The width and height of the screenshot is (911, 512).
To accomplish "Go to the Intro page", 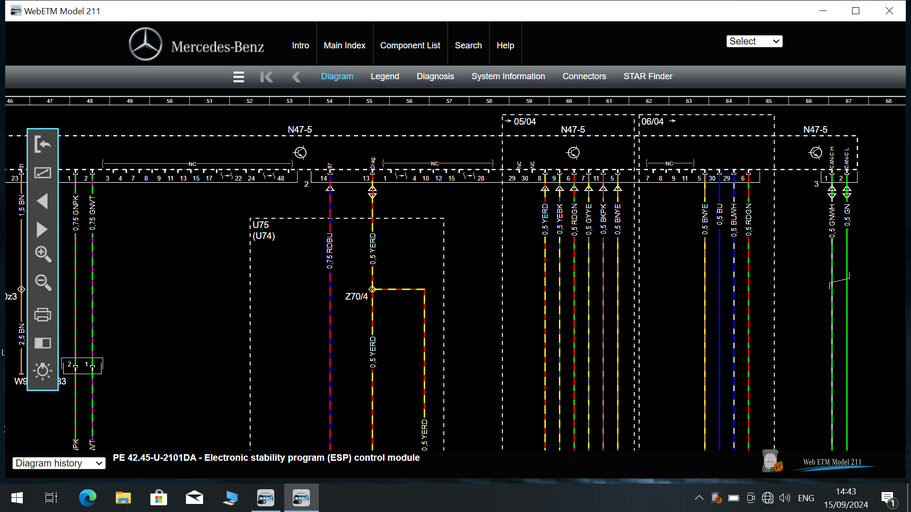I will tap(300, 45).
